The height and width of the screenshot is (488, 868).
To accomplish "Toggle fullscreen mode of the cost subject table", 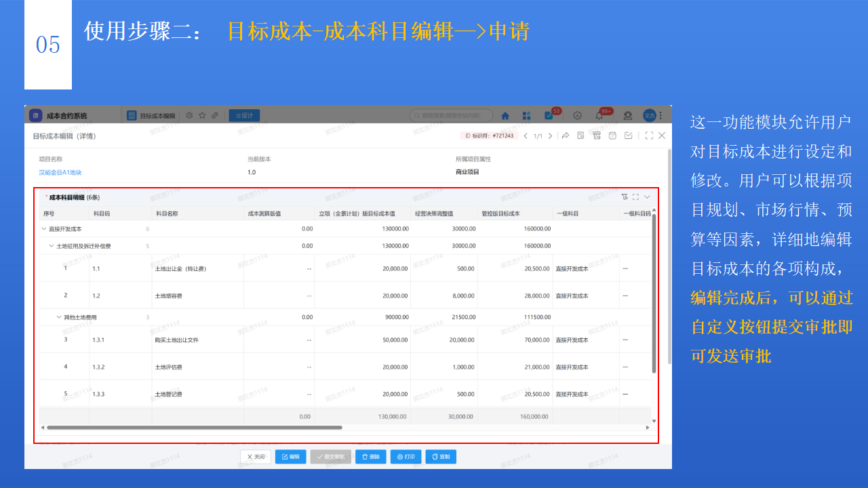I will pos(635,197).
